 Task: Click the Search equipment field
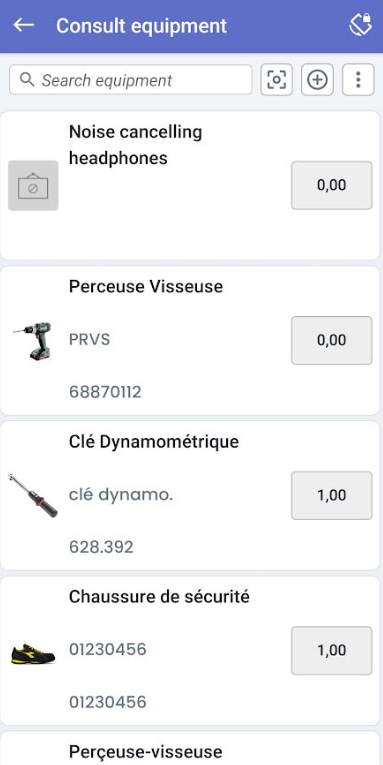coord(131,80)
